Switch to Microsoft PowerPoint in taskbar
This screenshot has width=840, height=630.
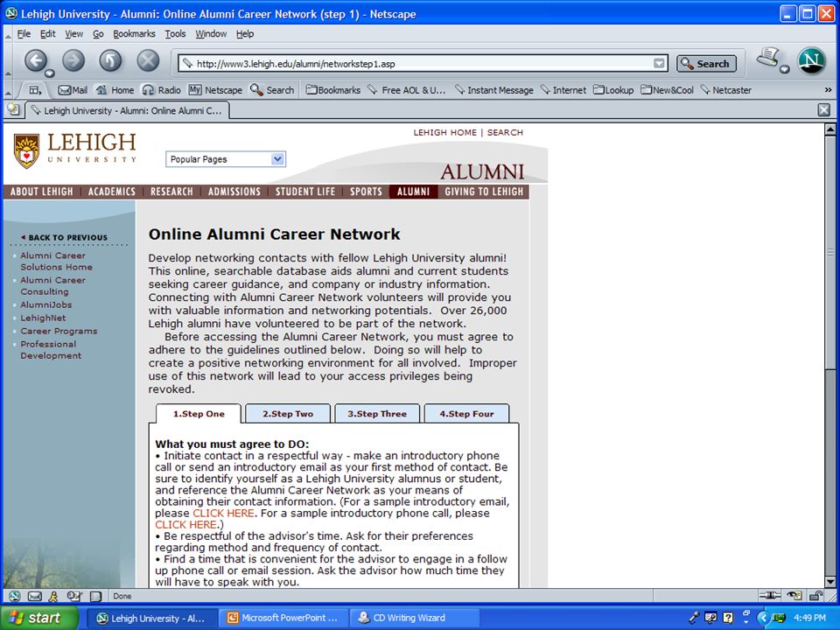pyautogui.click(x=283, y=618)
